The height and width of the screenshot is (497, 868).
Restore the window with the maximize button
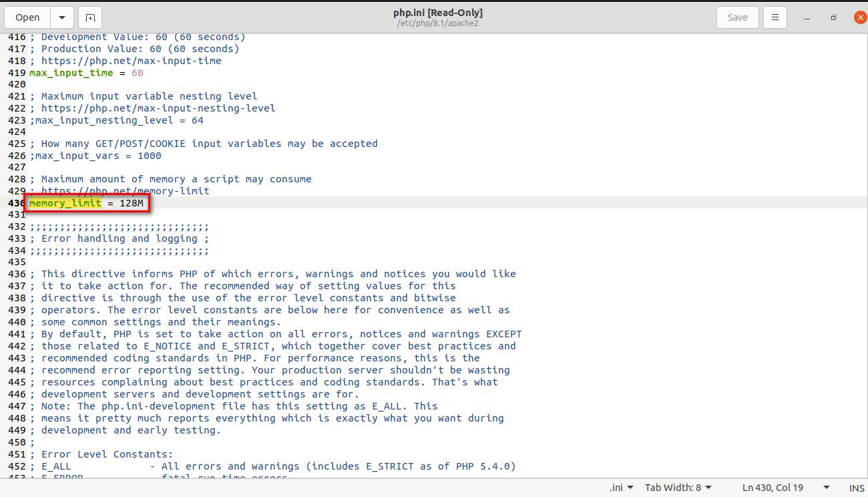(x=833, y=17)
